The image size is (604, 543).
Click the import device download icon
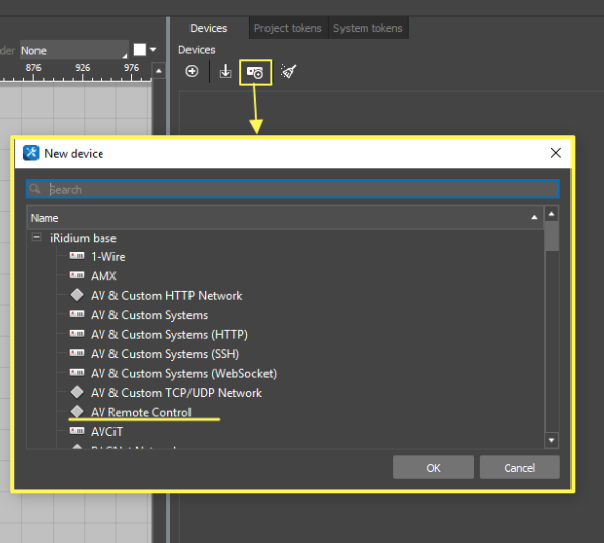click(225, 71)
